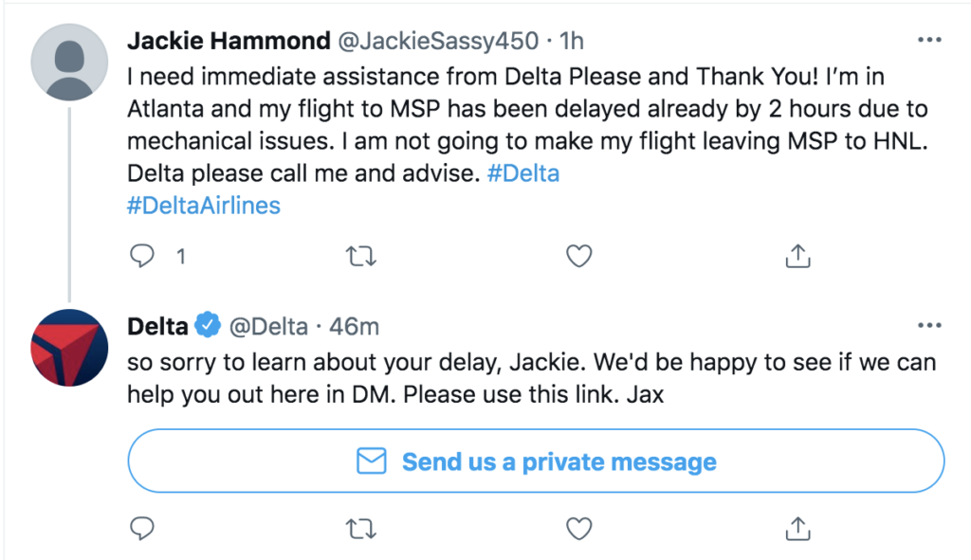Share Delta's reply using the upload icon

coord(797,529)
